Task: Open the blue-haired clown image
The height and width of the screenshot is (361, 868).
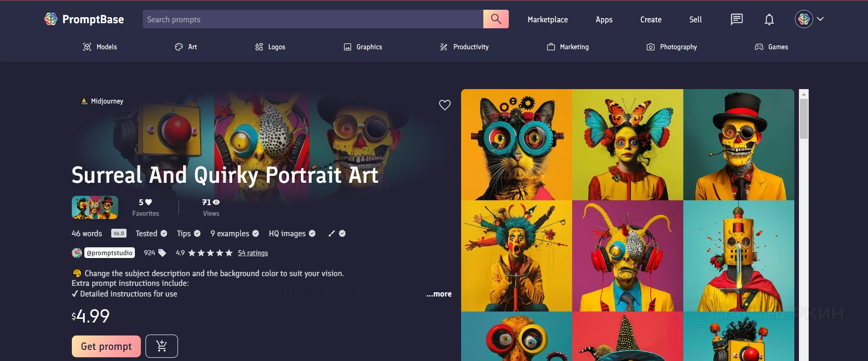Action: click(517, 256)
